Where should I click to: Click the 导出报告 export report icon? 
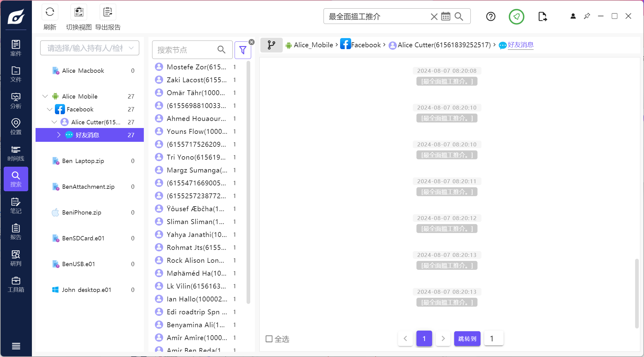click(108, 12)
